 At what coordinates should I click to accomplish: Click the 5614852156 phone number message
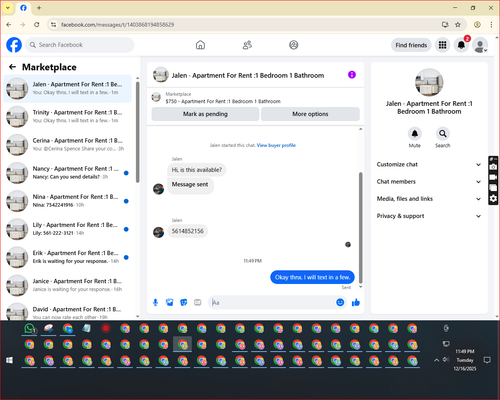[187, 231]
